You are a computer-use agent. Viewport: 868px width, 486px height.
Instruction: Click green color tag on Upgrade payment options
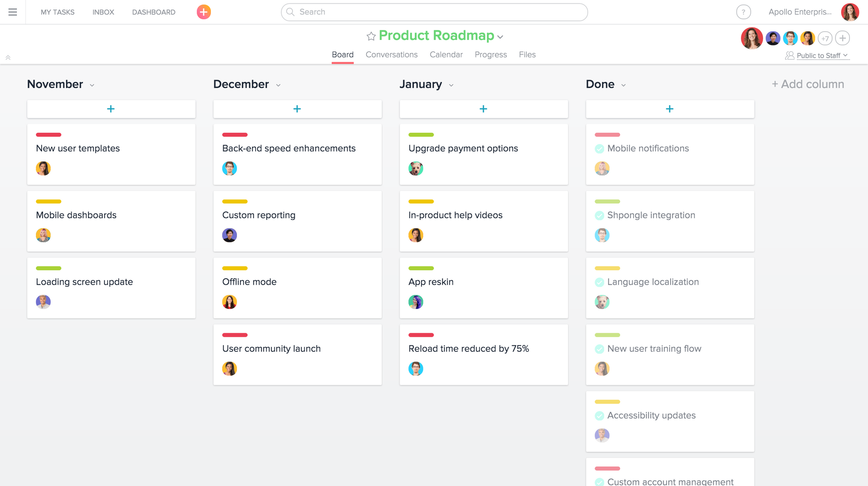pos(421,135)
